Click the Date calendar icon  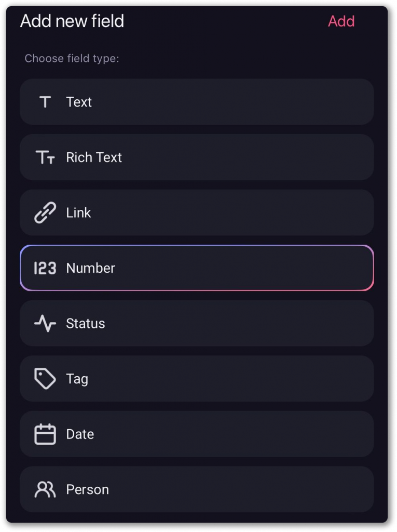[x=45, y=434]
